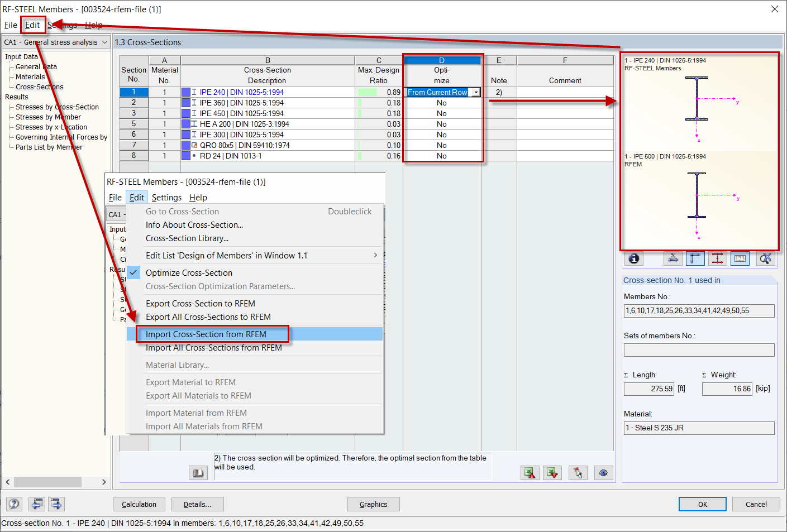The width and height of the screenshot is (787, 532).
Task: Choose Import All Cross-Sections from RFEM
Action: click(x=214, y=348)
